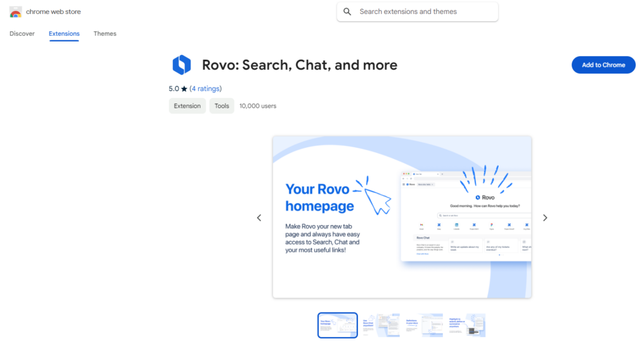Open the 4 ratings link
This screenshot has height=358, width=644.
[x=206, y=89]
